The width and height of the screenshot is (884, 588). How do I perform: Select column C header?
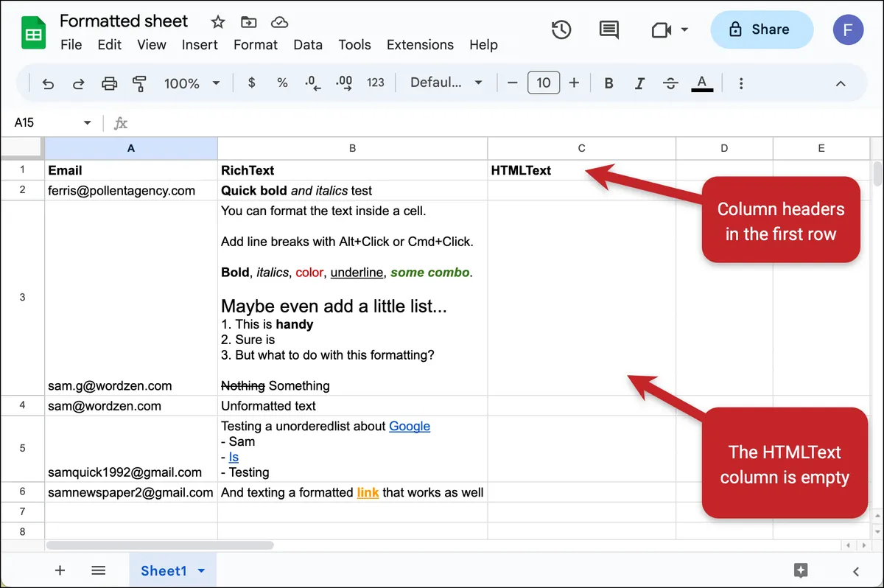(x=581, y=148)
